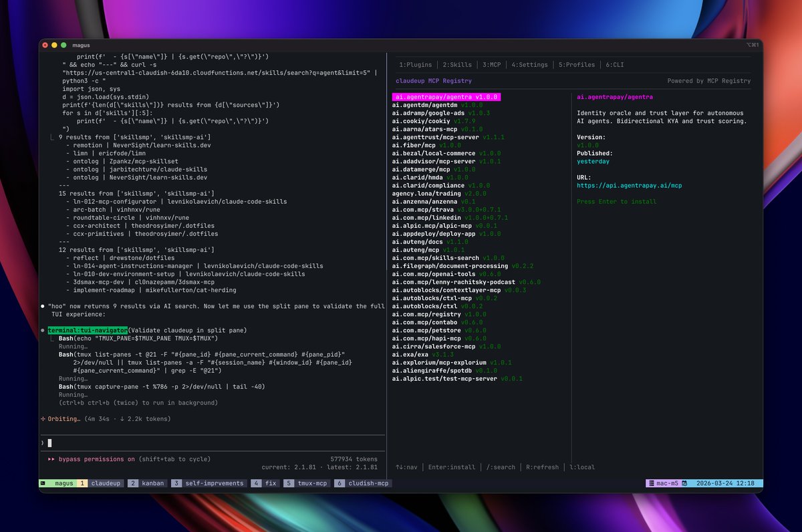This screenshot has height=532, width=802.
Task: Select tmux window 4 fix
Action: [x=265, y=483]
